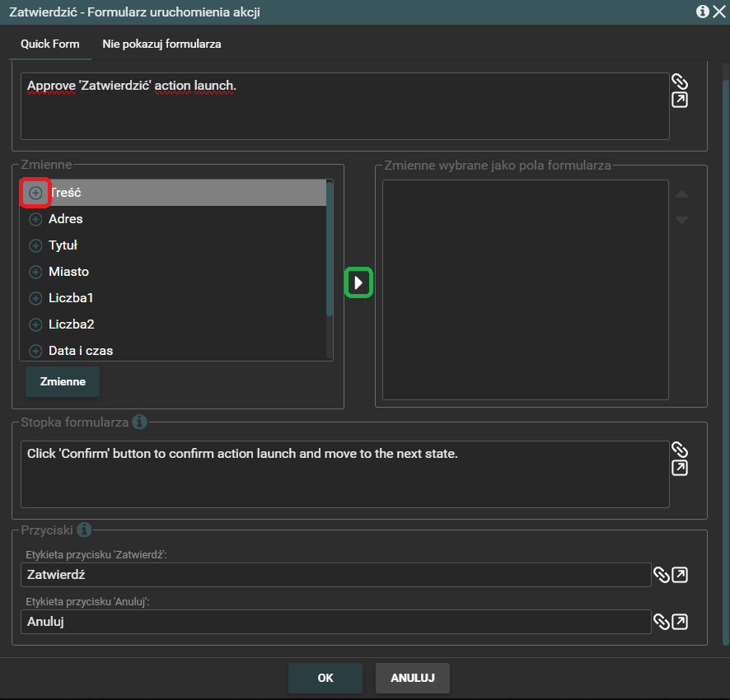Click the link icon beside the form footer text
The height and width of the screenshot is (700, 730).
679,450
